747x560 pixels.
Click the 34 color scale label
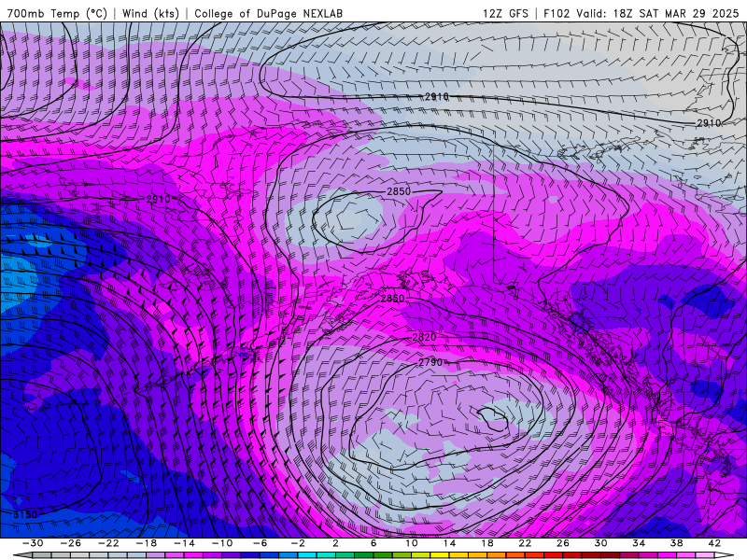639,543
